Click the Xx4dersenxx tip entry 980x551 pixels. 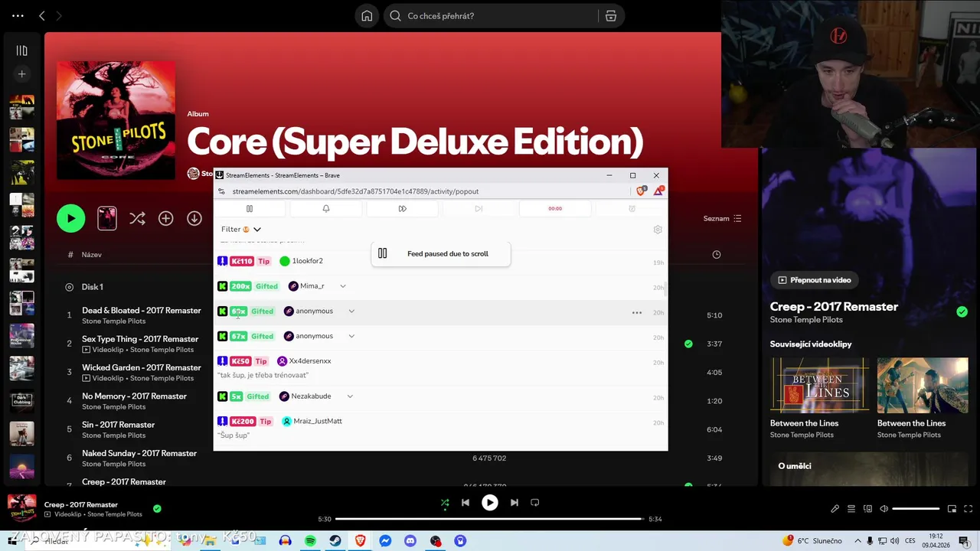440,367
